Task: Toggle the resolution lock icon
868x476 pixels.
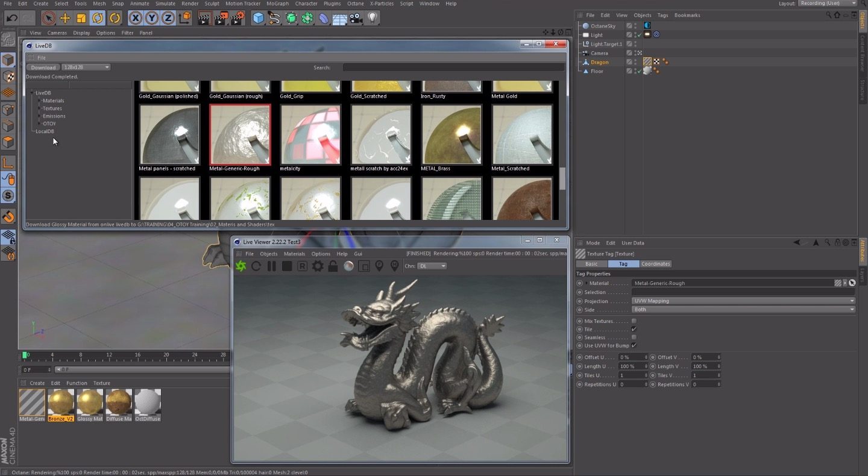Action: click(x=333, y=266)
